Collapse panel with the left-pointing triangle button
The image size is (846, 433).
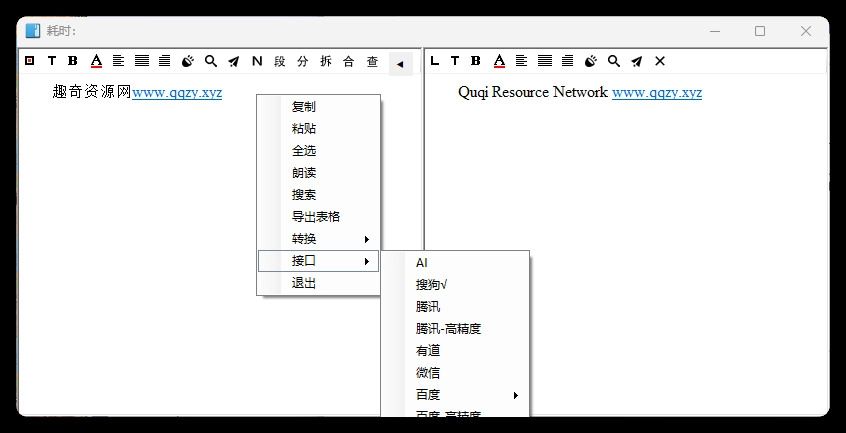click(x=400, y=63)
